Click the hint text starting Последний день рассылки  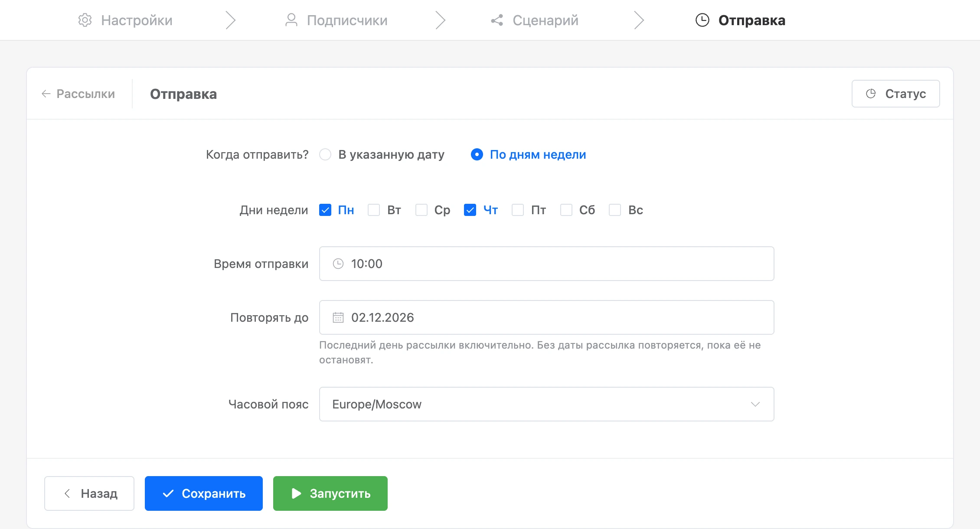[540, 353]
